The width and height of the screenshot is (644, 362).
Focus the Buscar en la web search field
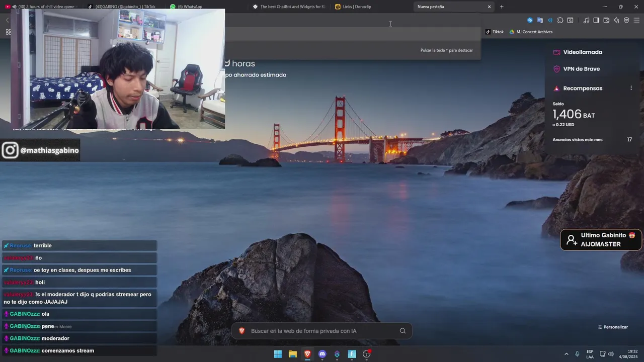click(321, 331)
